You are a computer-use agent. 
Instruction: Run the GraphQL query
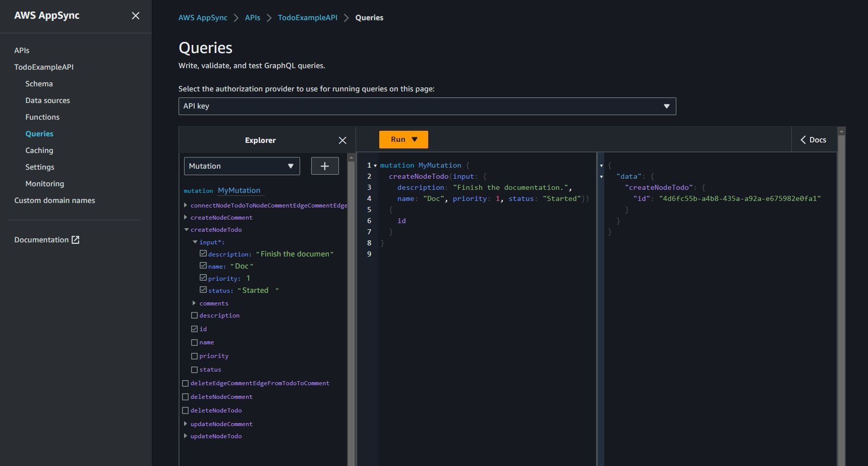tap(398, 140)
